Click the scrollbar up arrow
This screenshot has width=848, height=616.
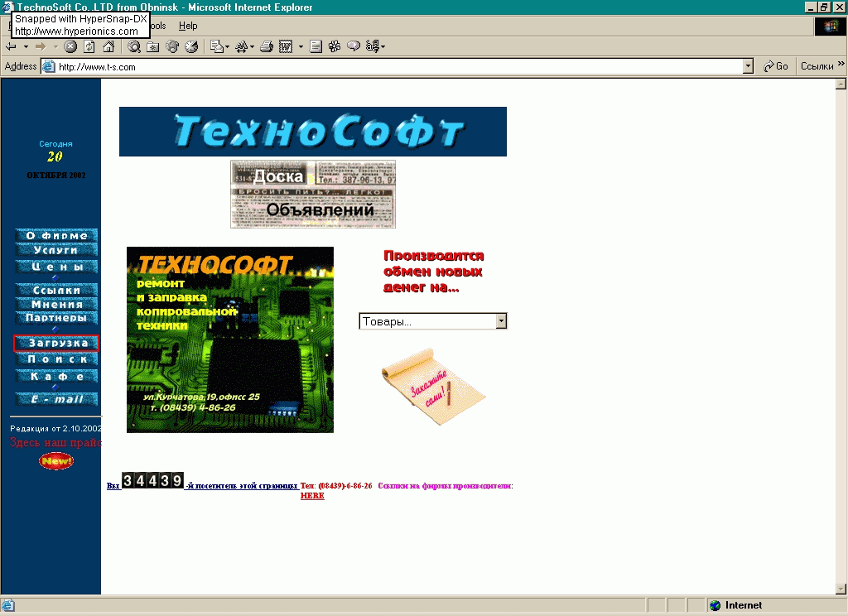click(x=841, y=84)
